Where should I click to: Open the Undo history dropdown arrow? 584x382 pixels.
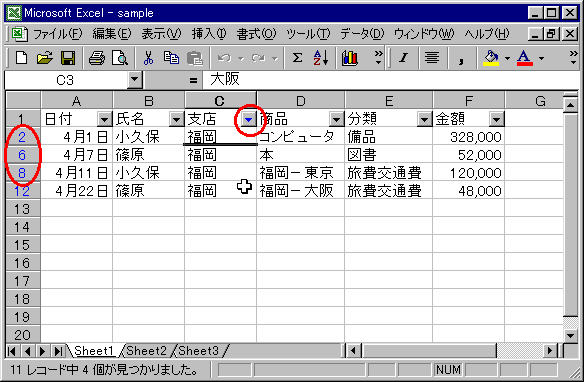241,58
